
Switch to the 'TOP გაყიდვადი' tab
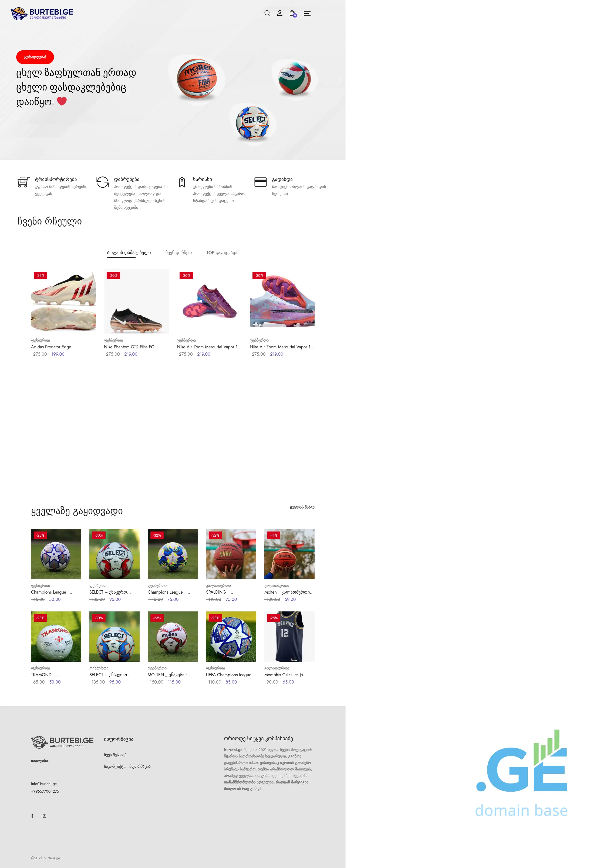pyautogui.click(x=222, y=253)
